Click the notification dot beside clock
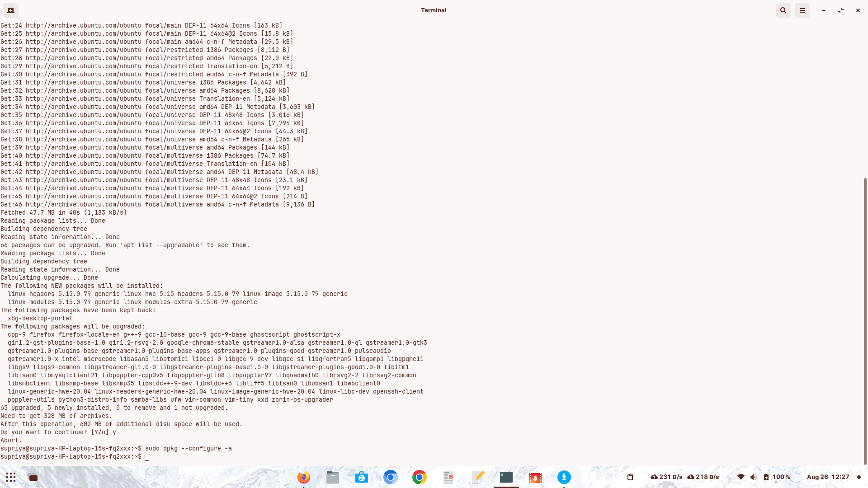Viewport: 868px width, 488px height. [x=859, y=477]
